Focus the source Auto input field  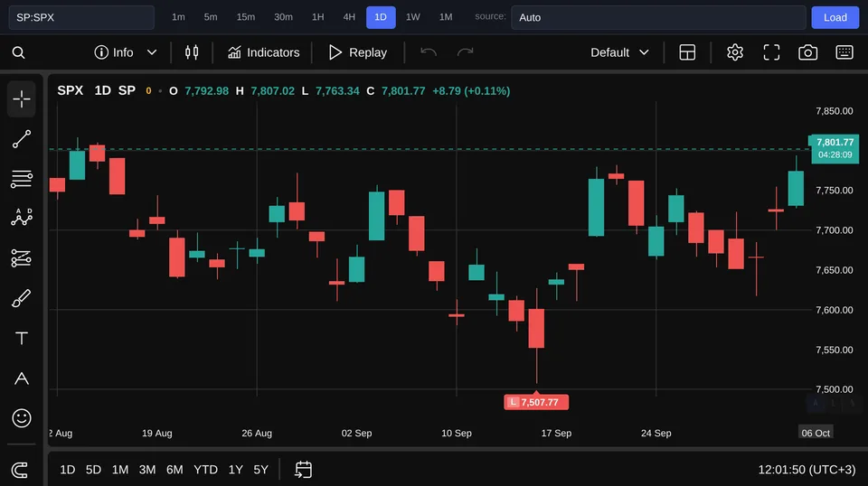[658, 17]
